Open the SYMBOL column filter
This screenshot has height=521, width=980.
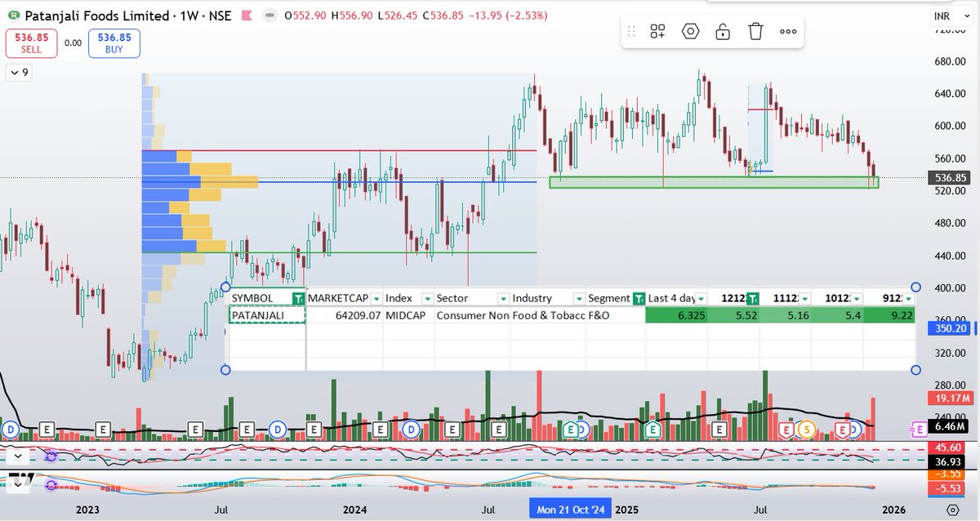pos(298,298)
